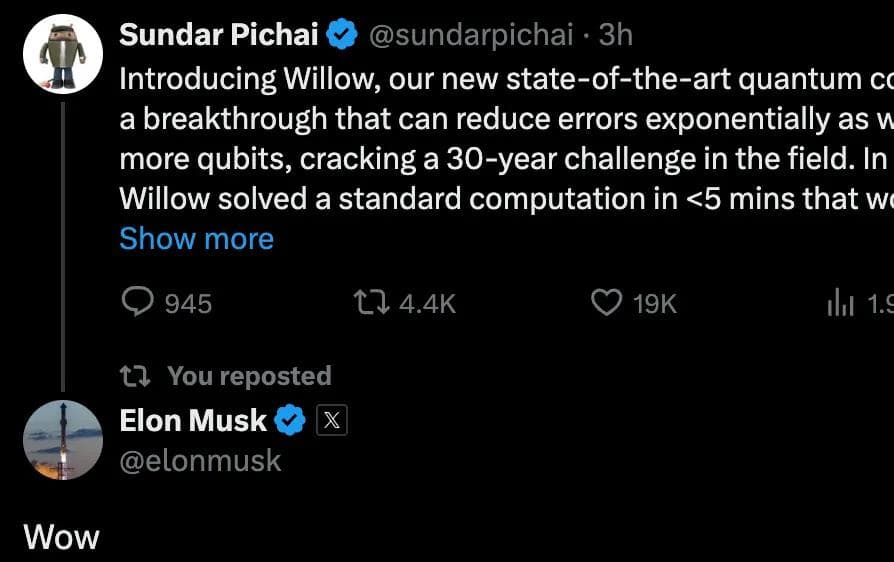
Task: Open the @elonmusk handle link
Action: (200, 460)
